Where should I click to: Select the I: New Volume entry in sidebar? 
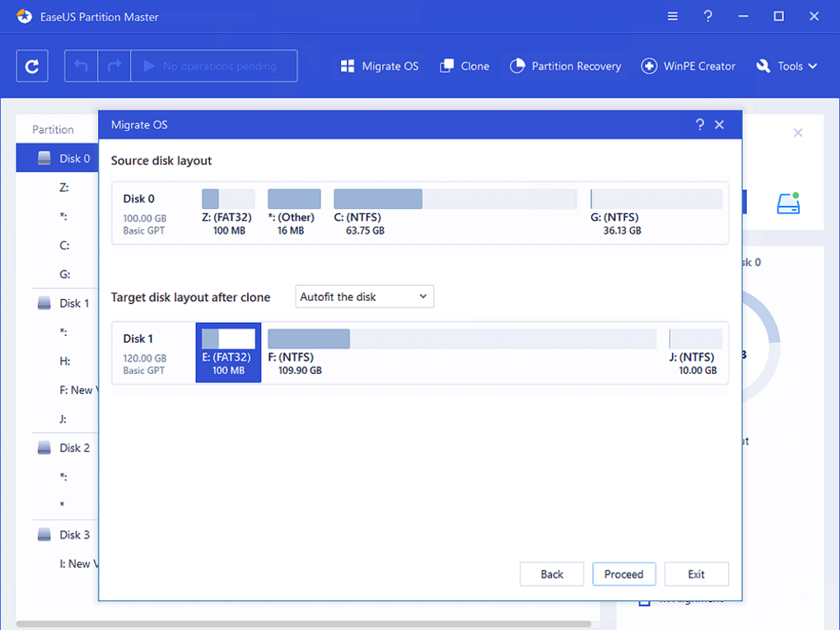pos(78,563)
